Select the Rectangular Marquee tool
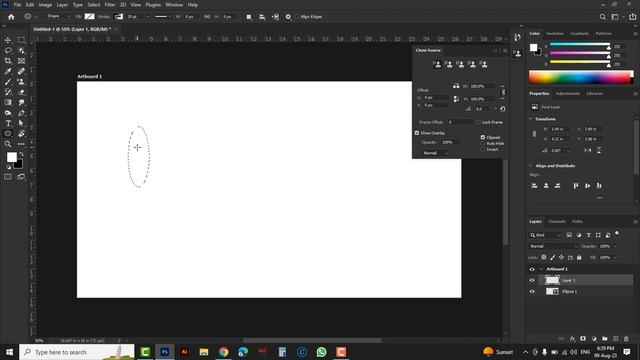Image resolution: width=640 pixels, height=360 pixels. [21, 40]
